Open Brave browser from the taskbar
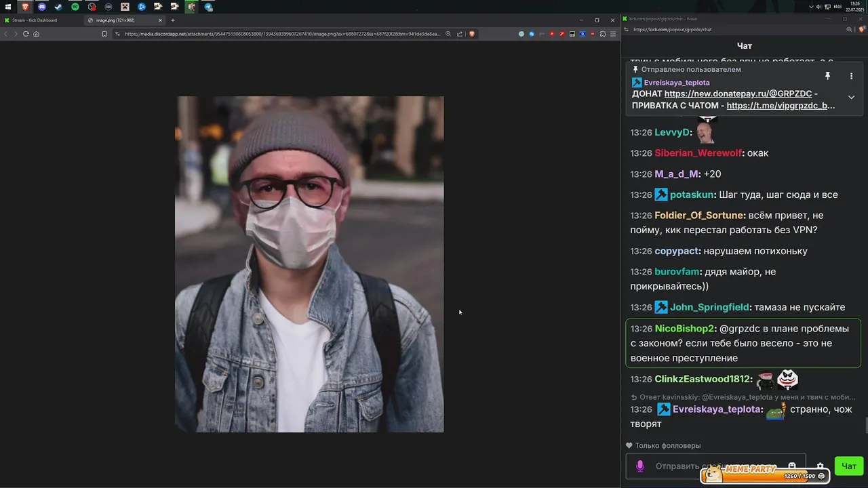868x488 pixels. point(25,7)
